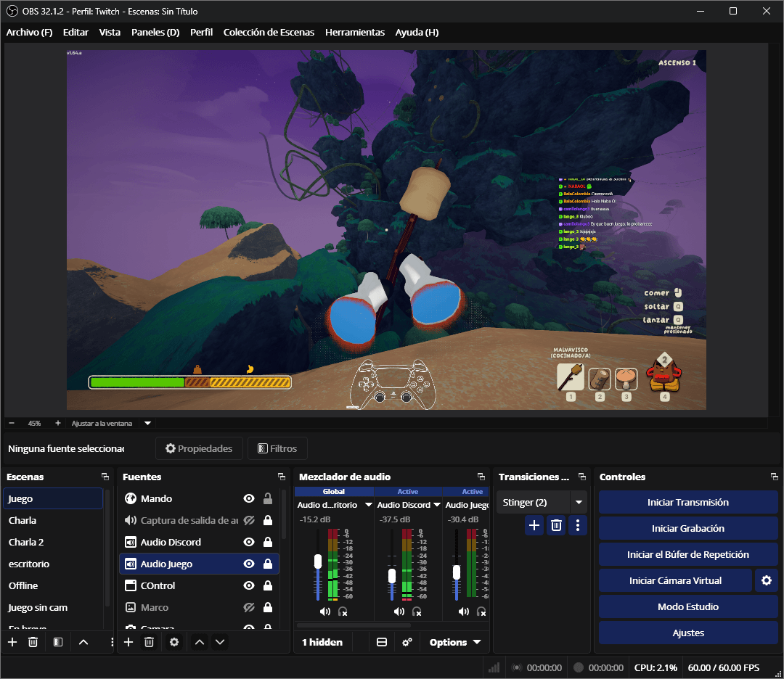The width and height of the screenshot is (784, 679).
Task: Move source down in Fuentes toolbar
Action: [x=220, y=642]
